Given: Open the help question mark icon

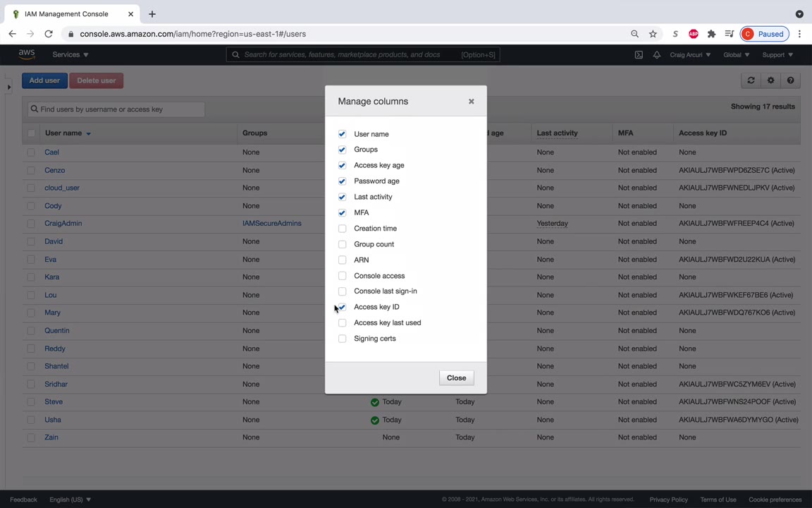Looking at the screenshot, I should tap(790, 80).
